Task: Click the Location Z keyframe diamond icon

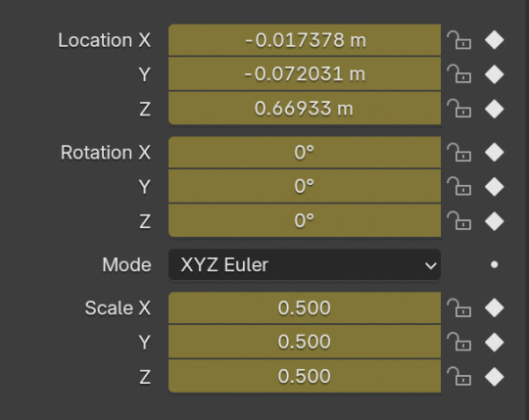Action: pos(495,109)
